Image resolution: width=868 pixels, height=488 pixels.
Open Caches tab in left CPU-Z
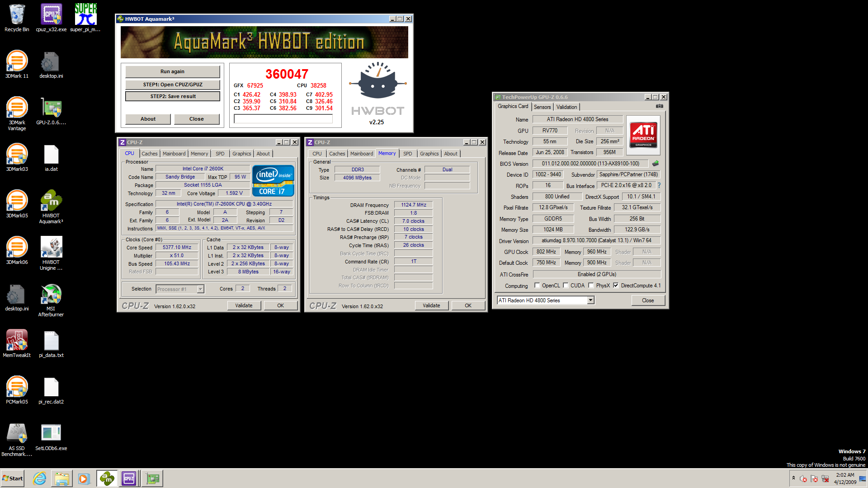(x=150, y=154)
